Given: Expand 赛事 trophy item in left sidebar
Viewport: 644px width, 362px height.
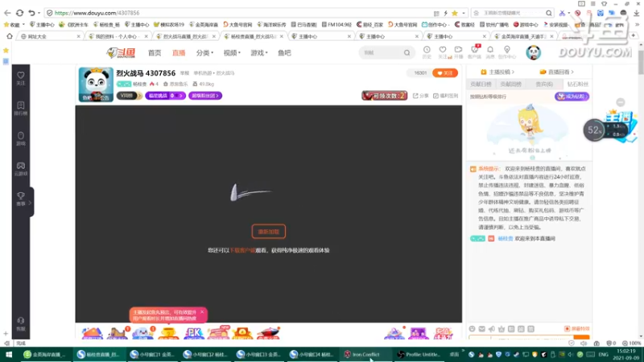Looking at the screenshot, I should tap(22, 199).
